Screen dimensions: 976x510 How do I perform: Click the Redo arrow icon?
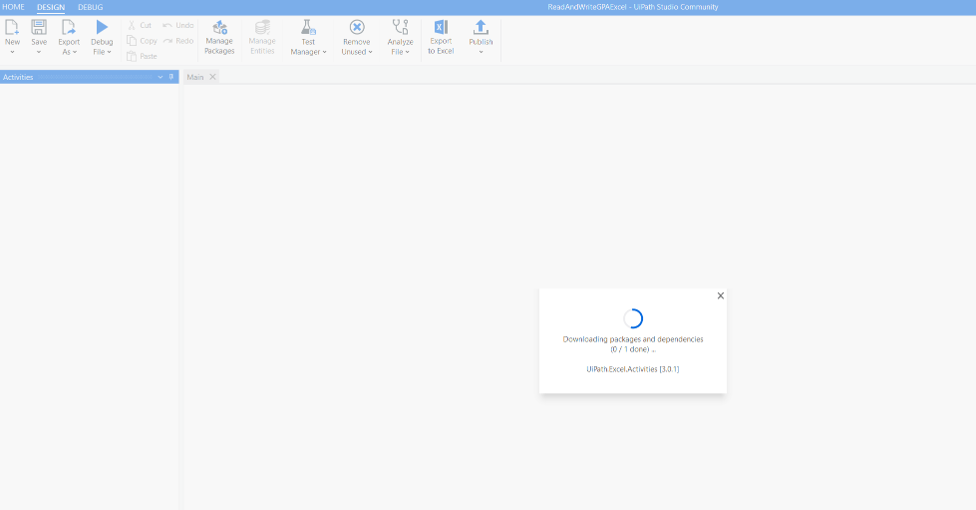pos(167,40)
